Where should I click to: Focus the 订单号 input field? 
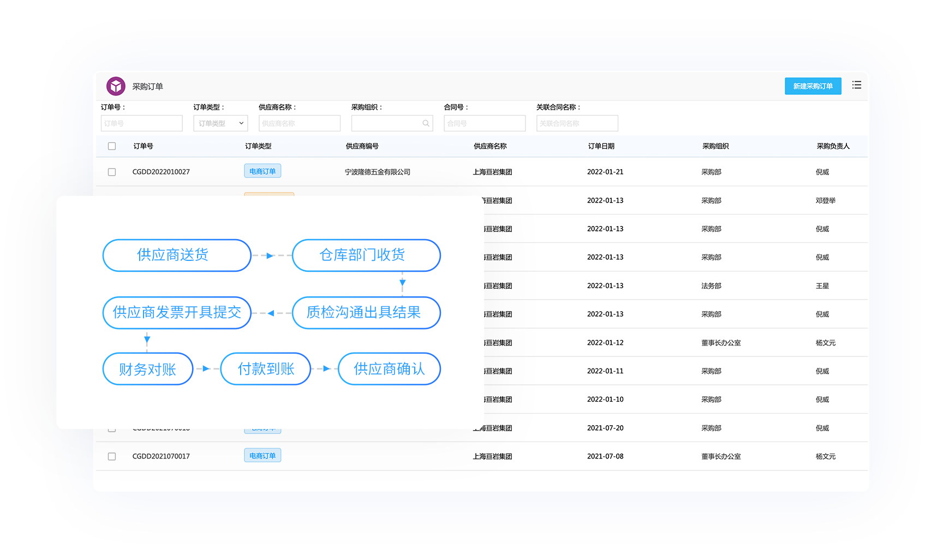(x=142, y=123)
